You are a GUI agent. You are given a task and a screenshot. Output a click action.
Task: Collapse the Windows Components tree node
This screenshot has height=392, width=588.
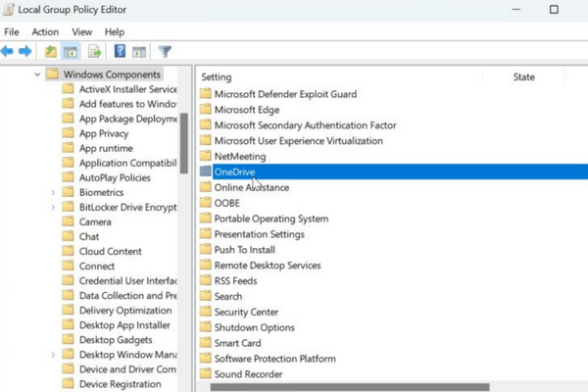[37, 74]
